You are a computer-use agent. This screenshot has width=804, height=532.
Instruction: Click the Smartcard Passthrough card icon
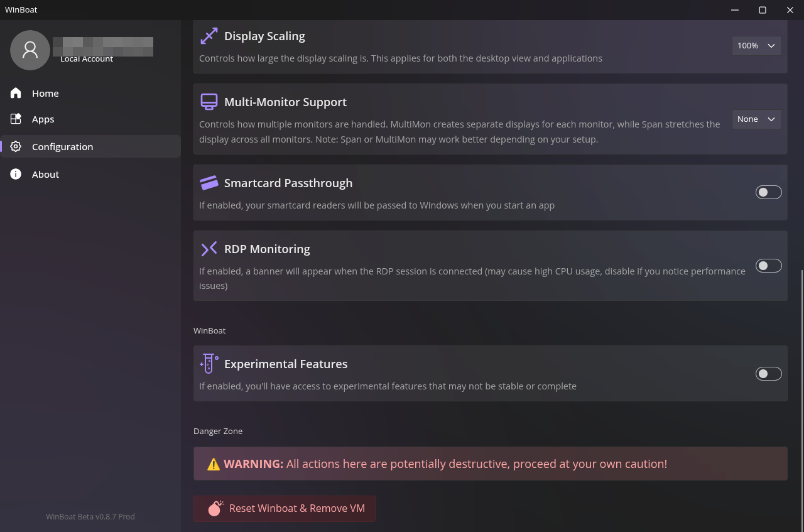click(x=209, y=183)
